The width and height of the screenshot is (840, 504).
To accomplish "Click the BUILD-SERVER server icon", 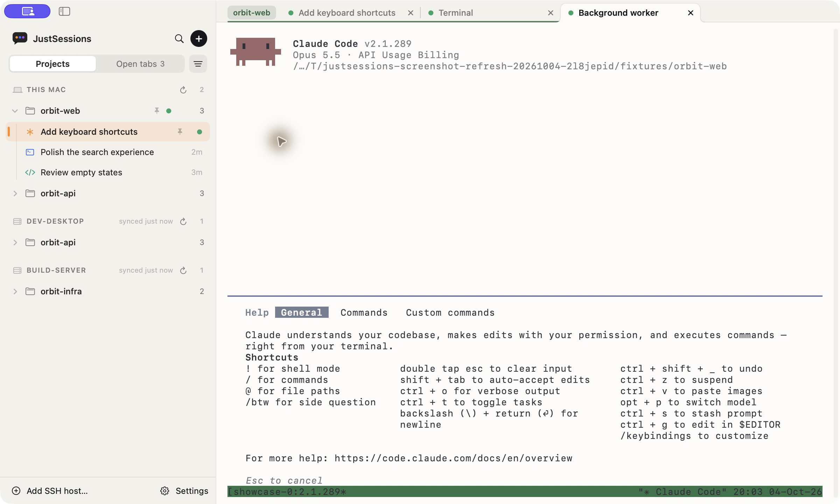I will pyautogui.click(x=17, y=270).
